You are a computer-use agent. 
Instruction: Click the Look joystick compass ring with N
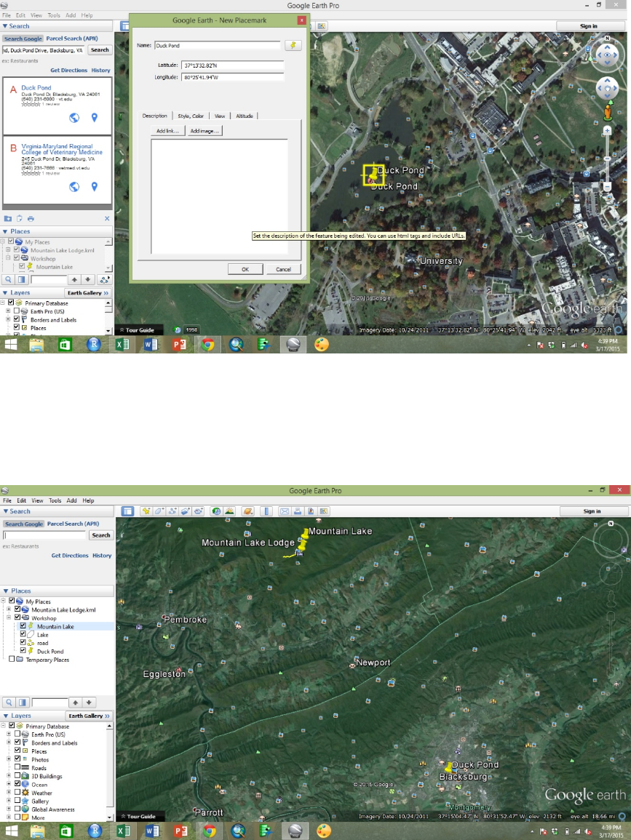608,54
